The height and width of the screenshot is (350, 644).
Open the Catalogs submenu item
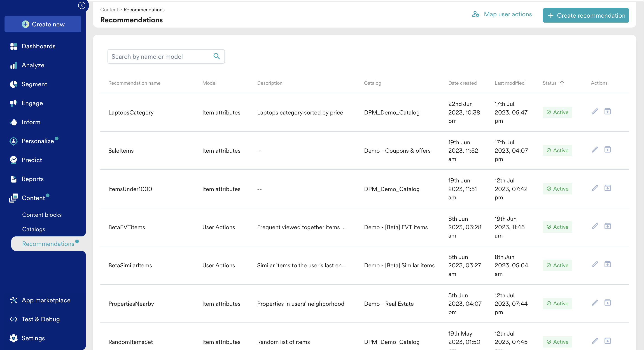point(33,229)
